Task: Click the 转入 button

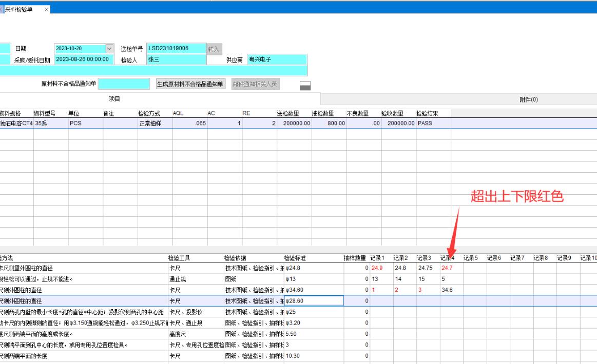Action: 214,49
